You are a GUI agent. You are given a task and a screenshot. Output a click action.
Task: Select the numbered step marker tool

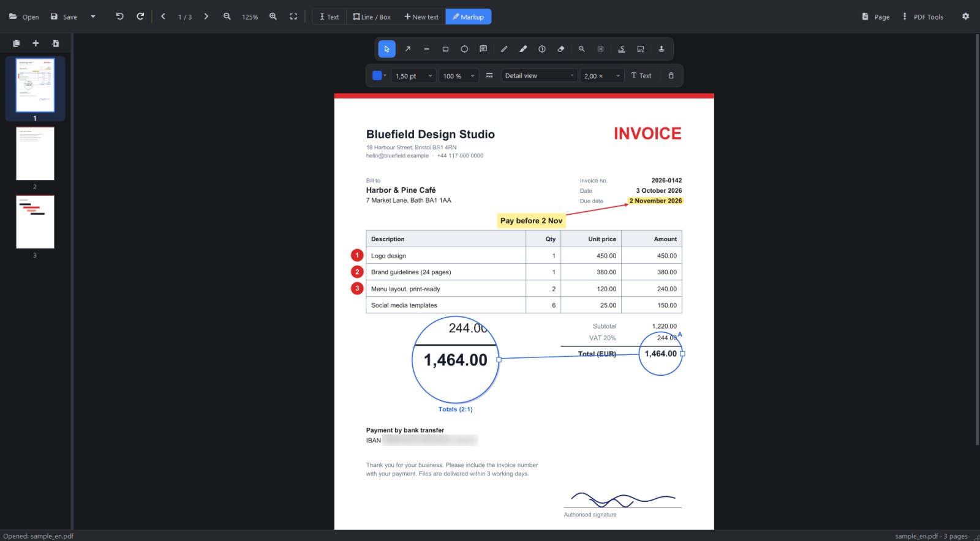tap(542, 49)
